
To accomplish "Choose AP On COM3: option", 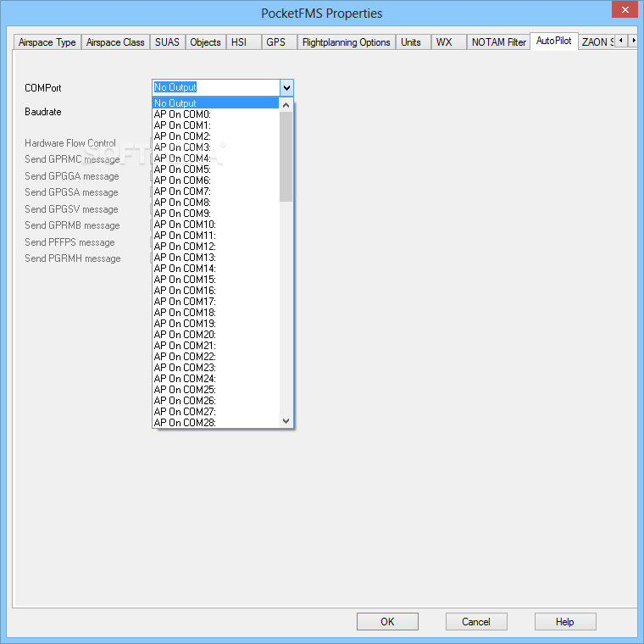I will click(x=215, y=147).
